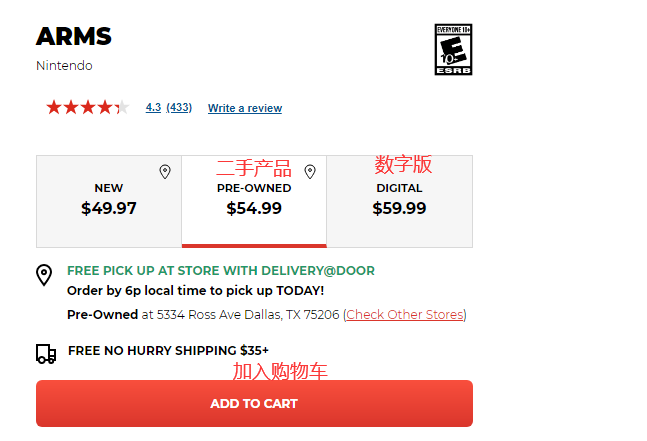Click the location pin in the NEW tile
The width and height of the screenshot is (647, 441).
pyautogui.click(x=165, y=172)
